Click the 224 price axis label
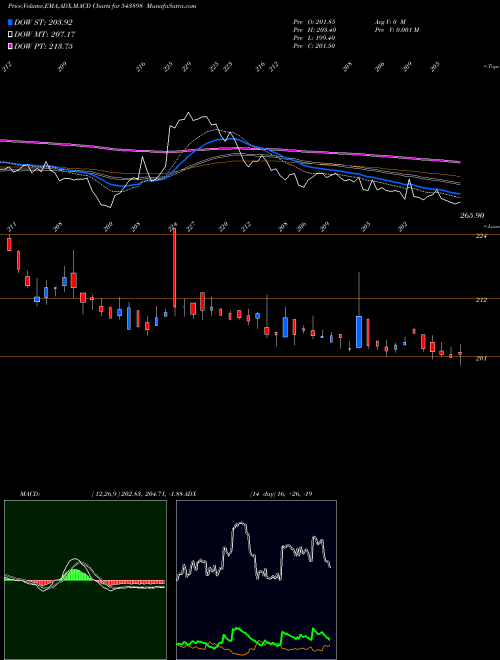Image resolution: width=500 pixels, height=660 pixels. pos(481,236)
